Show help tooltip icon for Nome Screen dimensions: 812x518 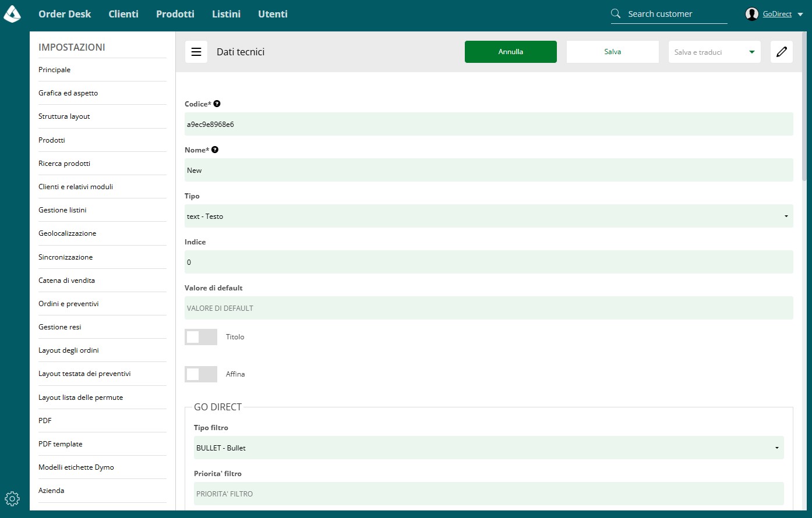(215, 150)
